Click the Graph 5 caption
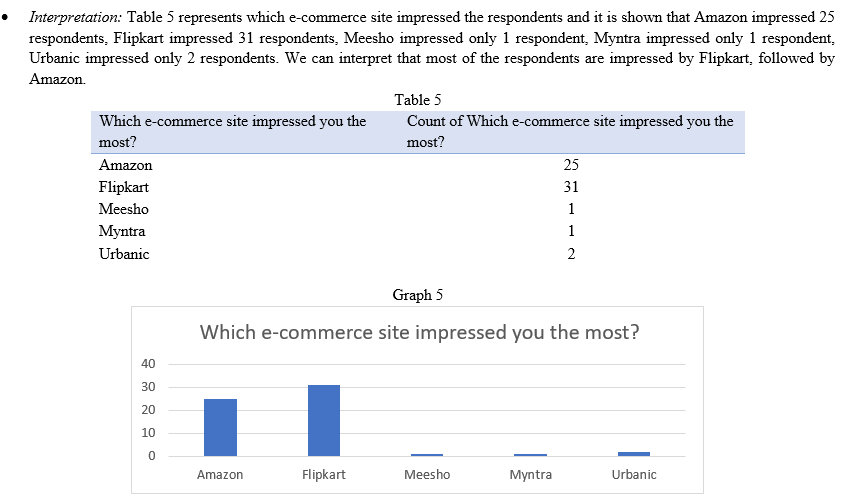 418,295
